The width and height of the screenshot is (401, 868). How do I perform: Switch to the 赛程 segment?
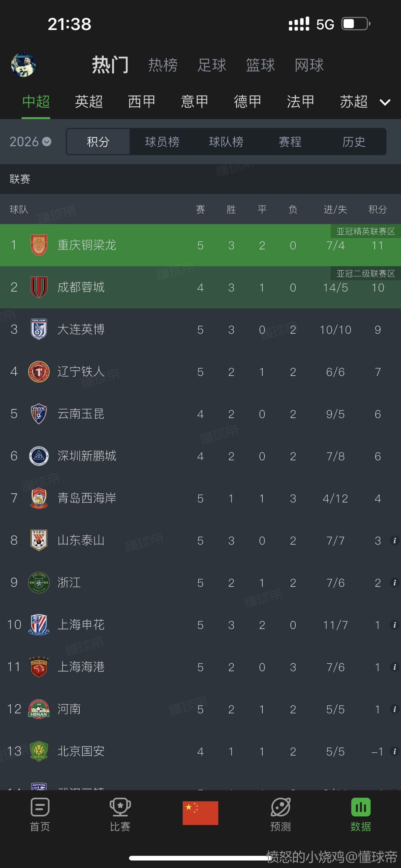[290, 142]
